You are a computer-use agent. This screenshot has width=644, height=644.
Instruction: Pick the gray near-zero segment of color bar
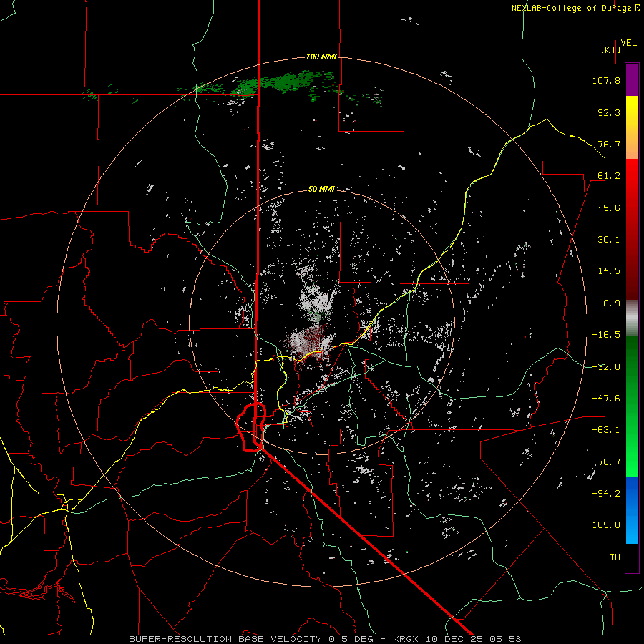coord(632,318)
